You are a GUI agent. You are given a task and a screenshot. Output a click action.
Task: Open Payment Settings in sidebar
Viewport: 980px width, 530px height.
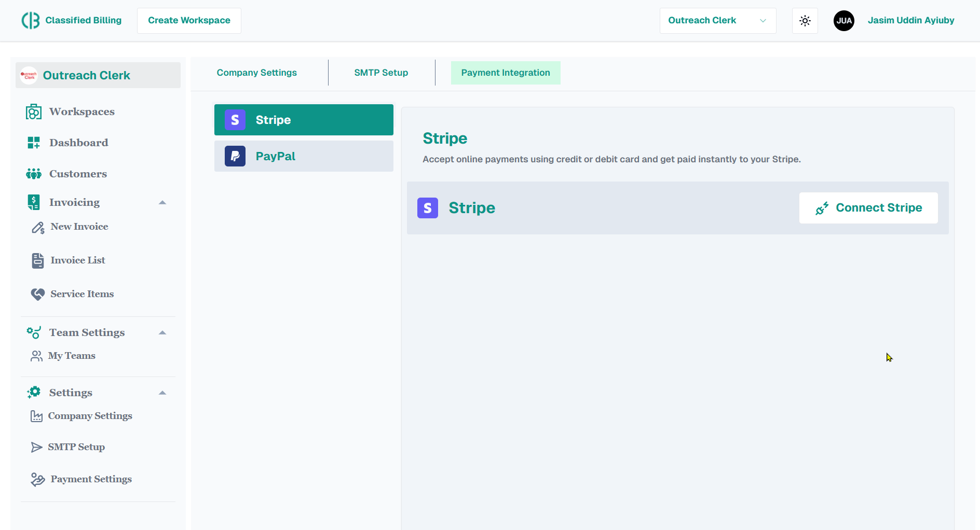tap(91, 479)
